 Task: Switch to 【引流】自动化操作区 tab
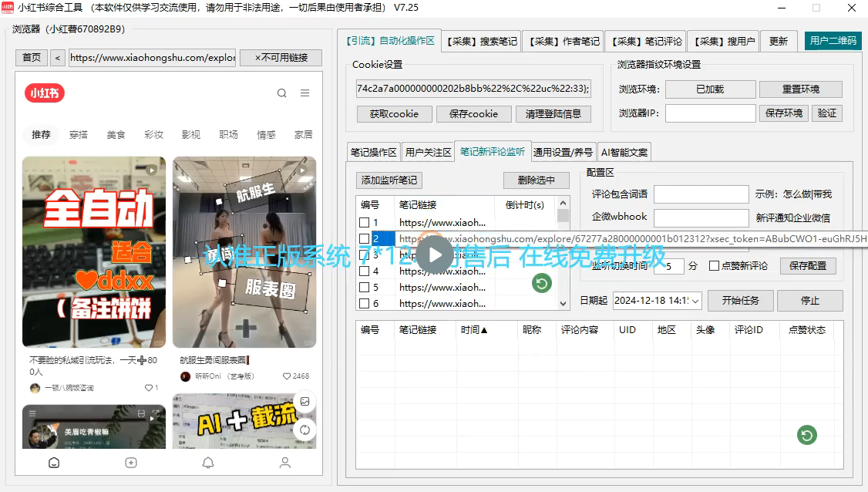tap(390, 41)
